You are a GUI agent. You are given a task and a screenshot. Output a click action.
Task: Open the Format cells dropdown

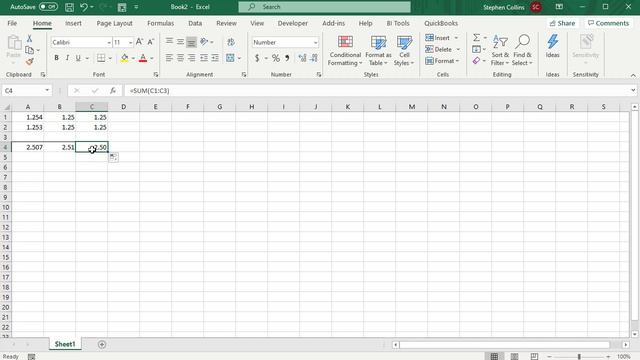tap(442, 61)
